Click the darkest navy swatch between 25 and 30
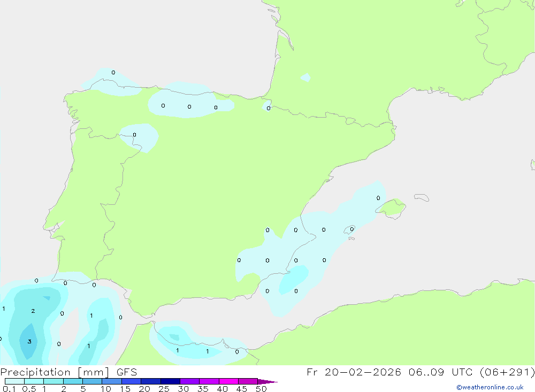Image resolution: width=535 pixels, height=392 pixels. pos(170,381)
